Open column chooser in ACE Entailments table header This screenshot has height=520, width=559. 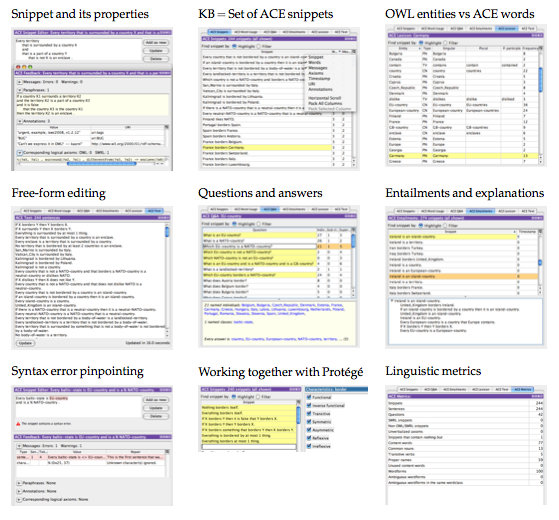click(540, 231)
